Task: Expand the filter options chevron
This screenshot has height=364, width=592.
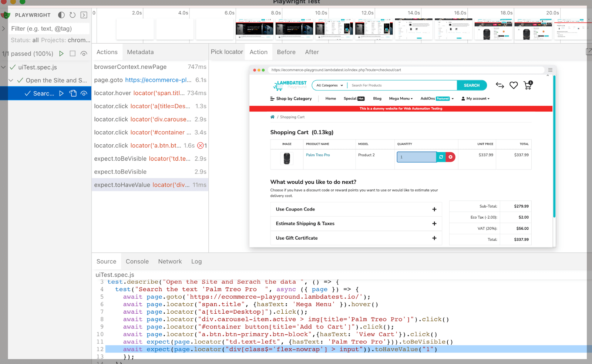Action: pyautogui.click(x=4, y=28)
